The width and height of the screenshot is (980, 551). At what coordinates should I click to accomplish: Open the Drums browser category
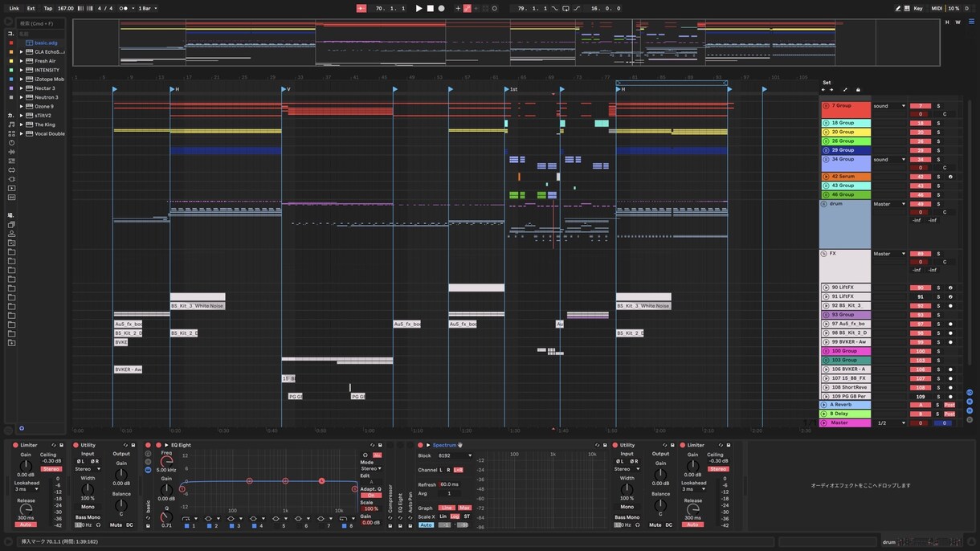11,133
